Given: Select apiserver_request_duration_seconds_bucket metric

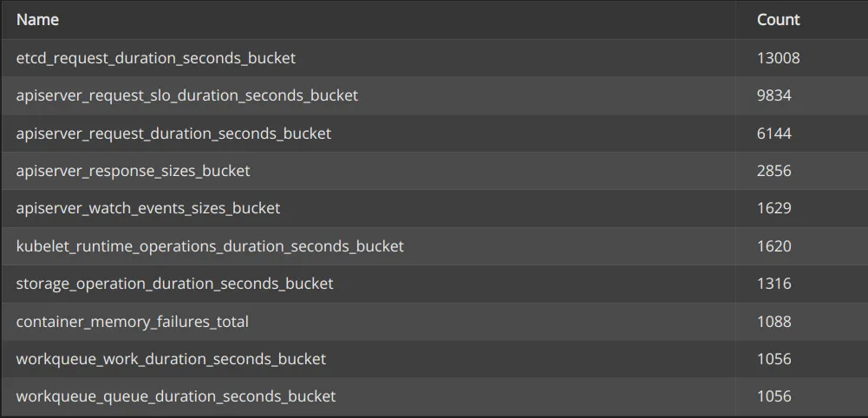Looking at the screenshot, I should [x=173, y=134].
